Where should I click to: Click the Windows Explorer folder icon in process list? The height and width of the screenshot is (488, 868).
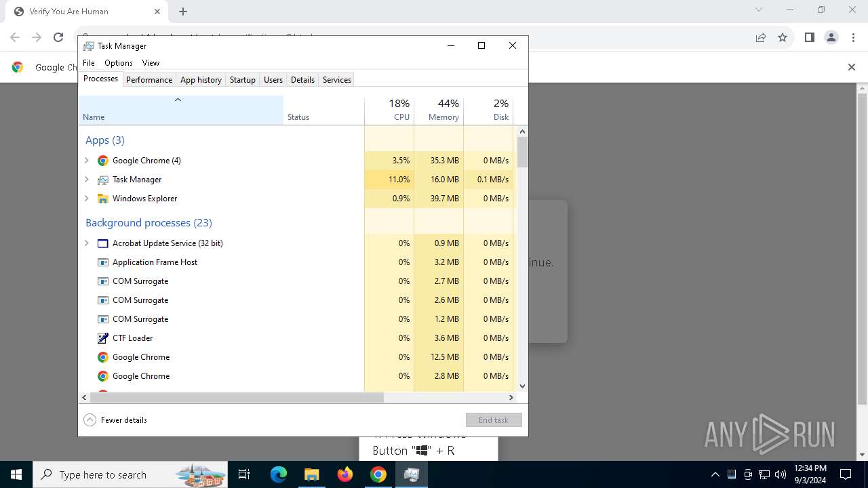[103, 199]
